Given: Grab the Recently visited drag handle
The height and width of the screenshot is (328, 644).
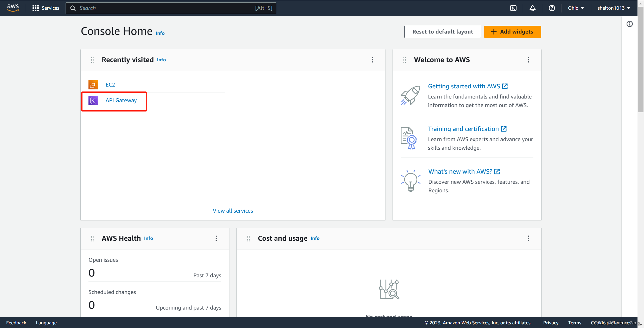Looking at the screenshot, I should point(92,60).
